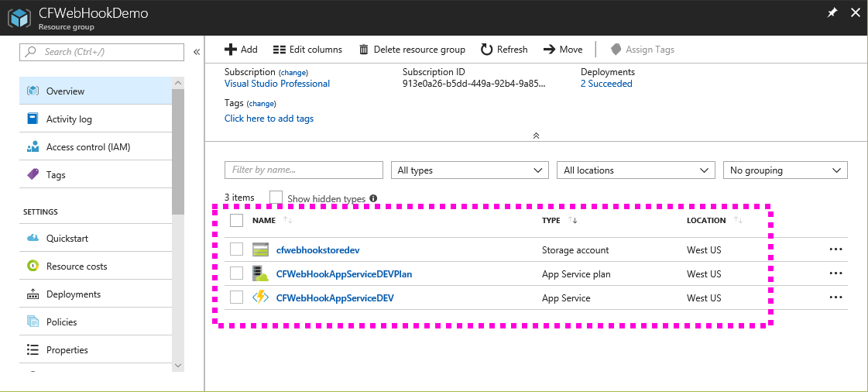Focus the Search (Ctrl+/) box
Screen dimensions: 868x392
101,51
